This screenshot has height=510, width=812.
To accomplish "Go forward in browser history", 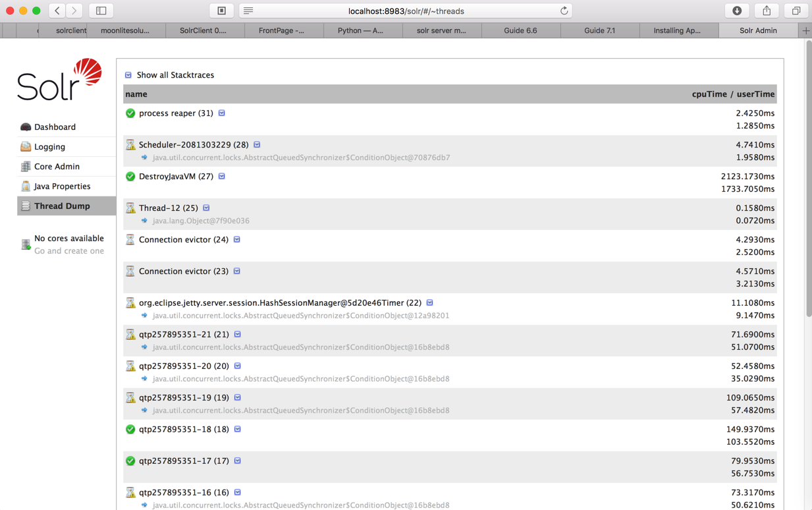I will point(74,11).
